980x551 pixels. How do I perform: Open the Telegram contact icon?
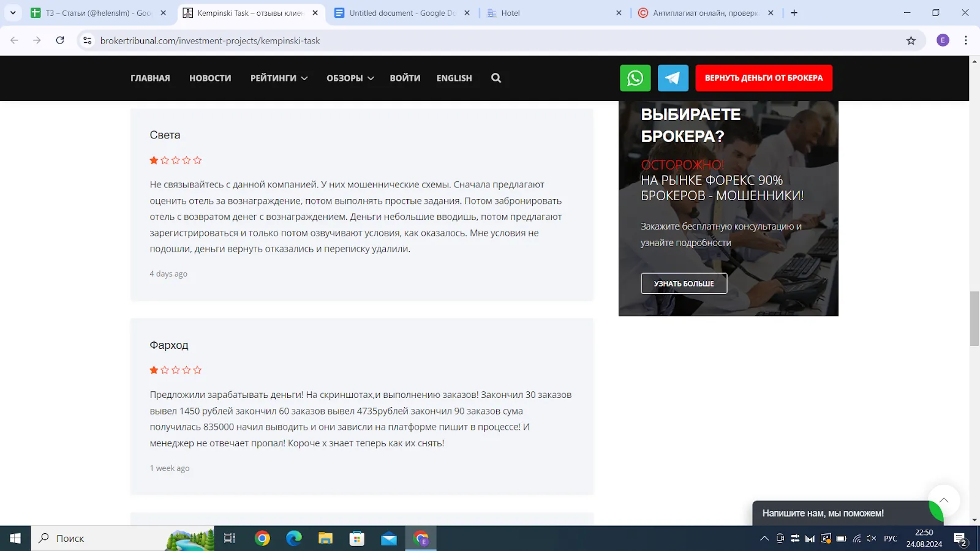(x=673, y=78)
